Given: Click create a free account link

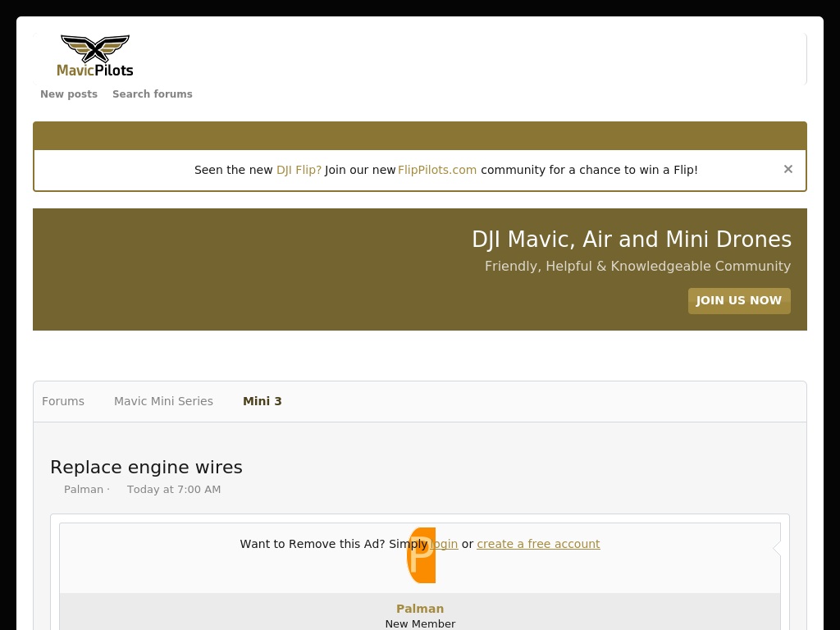Looking at the screenshot, I should coord(538,544).
